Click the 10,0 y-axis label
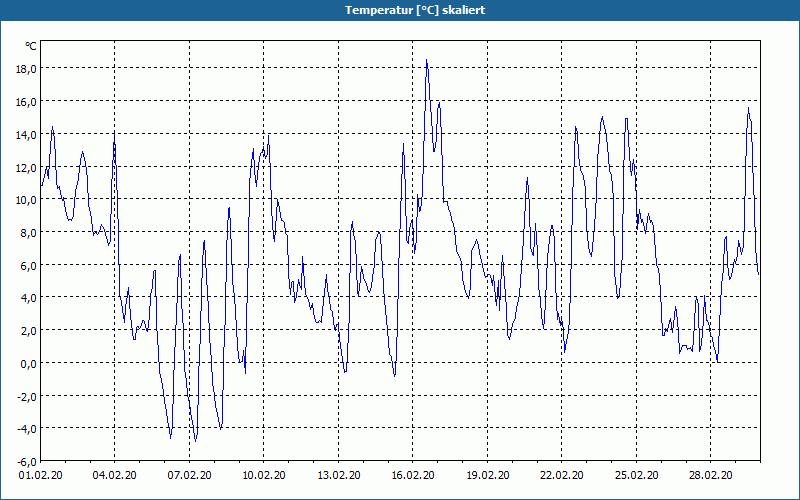The width and height of the screenshot is (800, 500). coord(26,200)
